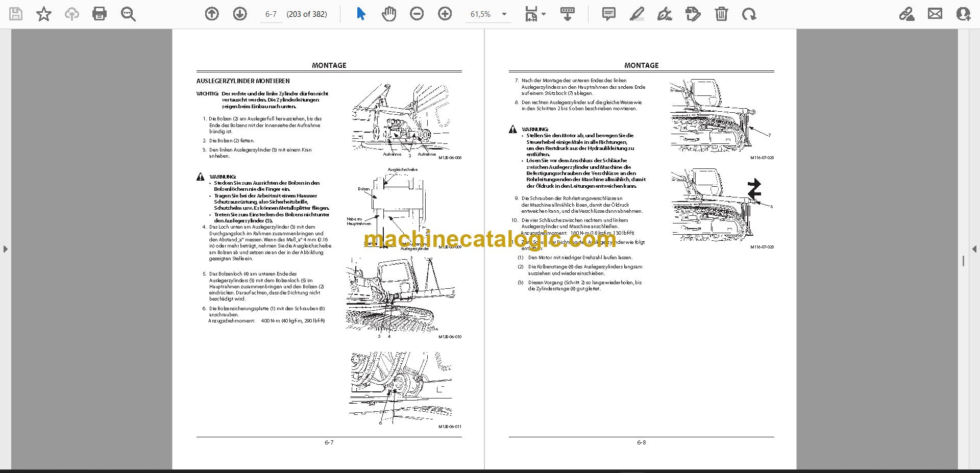Image resolution: width=980 pixels, height=473 pixels.
Task: Expand the left navigation pane arrow
Action: click(x=5, y=249)
